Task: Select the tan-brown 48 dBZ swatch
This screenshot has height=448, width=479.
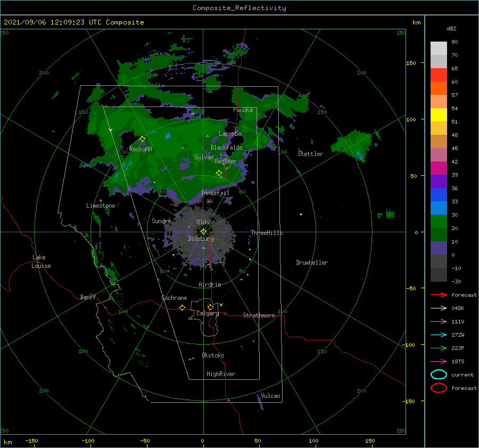Action: pos(439,142)
